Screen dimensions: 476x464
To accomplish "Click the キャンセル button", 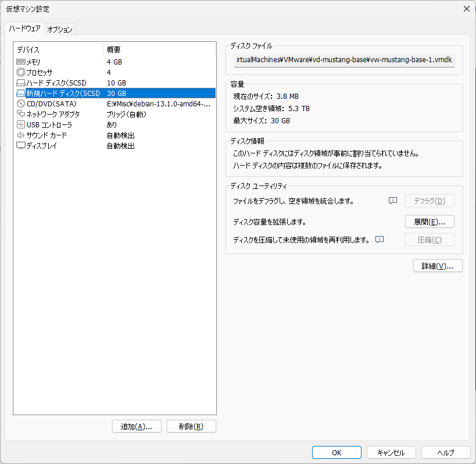I will pyautogui.click(x=391, y=452).
